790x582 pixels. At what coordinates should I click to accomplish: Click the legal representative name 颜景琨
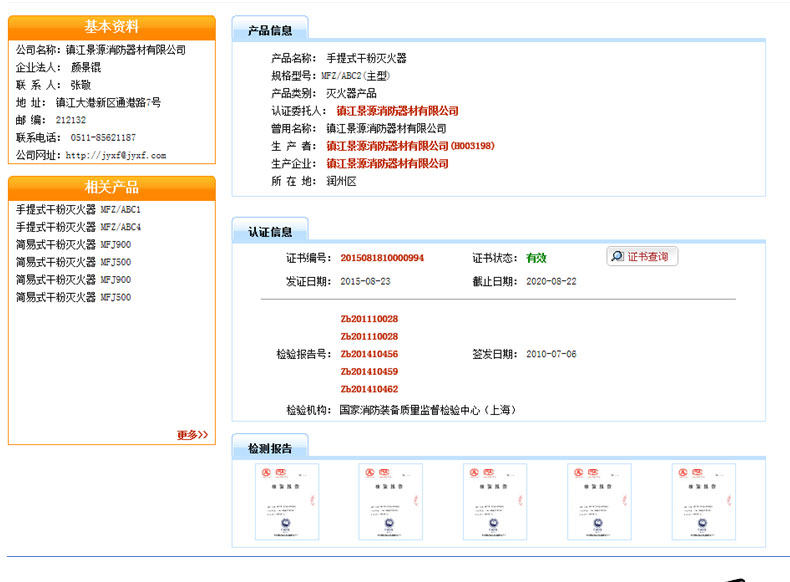[86, 68]
